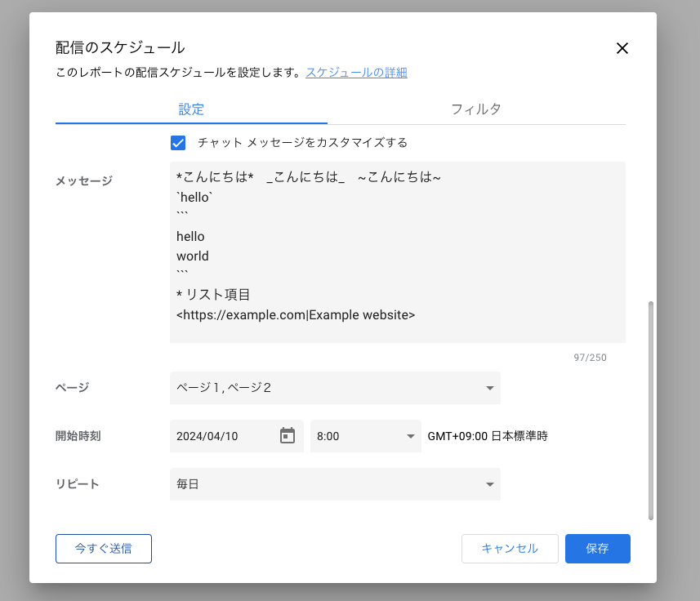
Task: Click the 2024/04/10 start date field
Action: [222, 436]
